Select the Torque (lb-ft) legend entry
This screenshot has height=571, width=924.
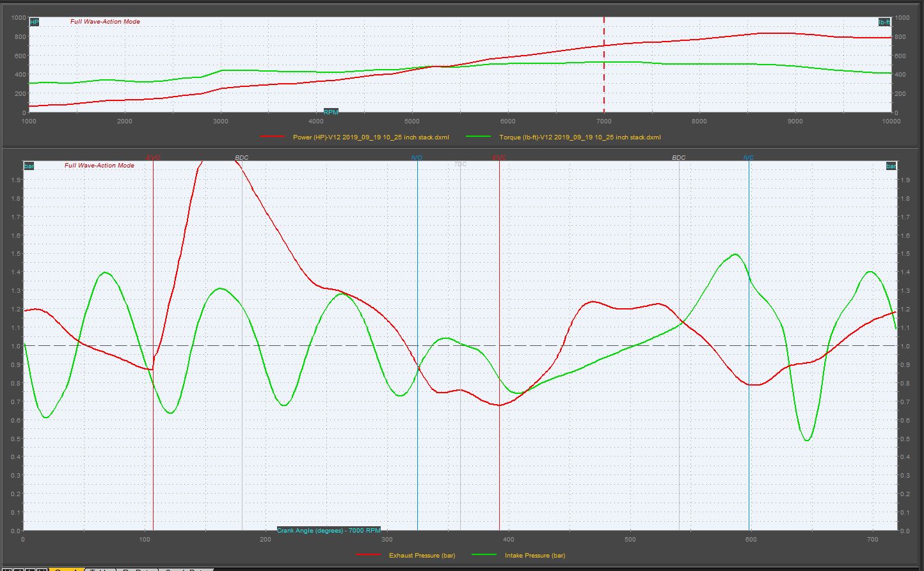[580, 137]
